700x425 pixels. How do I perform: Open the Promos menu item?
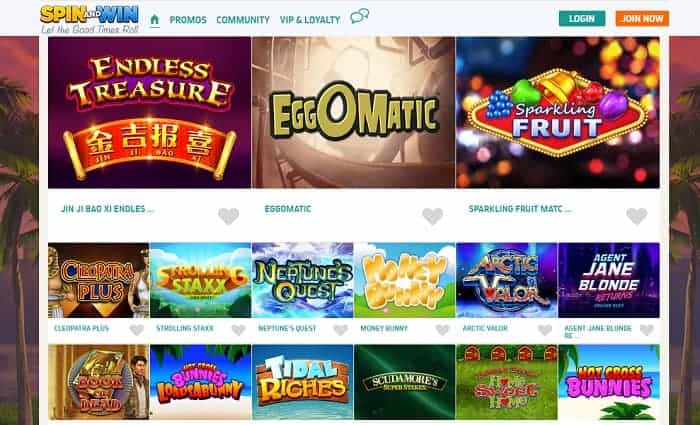188,20
